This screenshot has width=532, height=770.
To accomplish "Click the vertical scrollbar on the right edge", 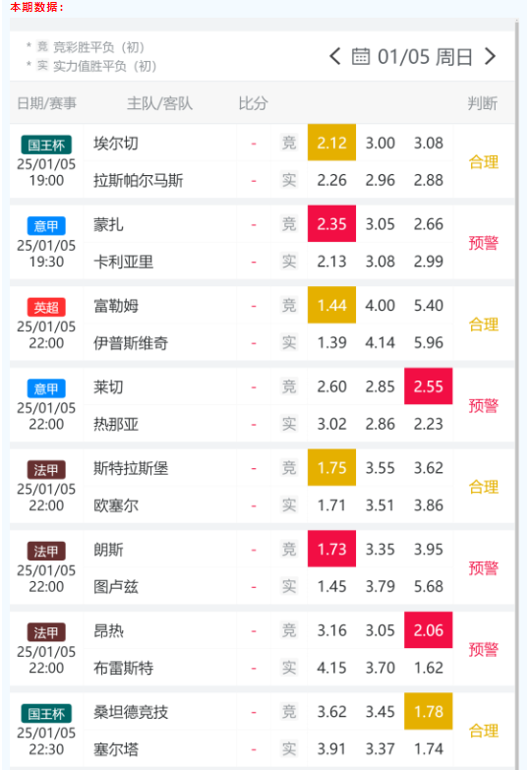I will [517, 392].
